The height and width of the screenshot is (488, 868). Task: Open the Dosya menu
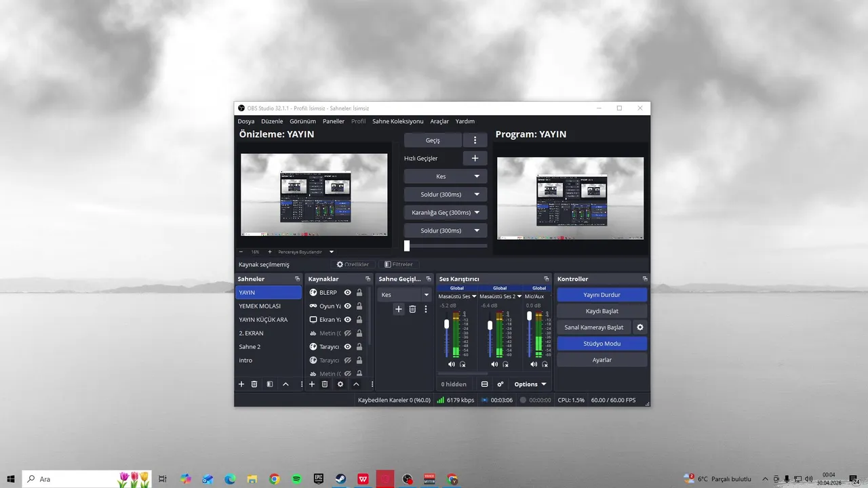[246, 121]
